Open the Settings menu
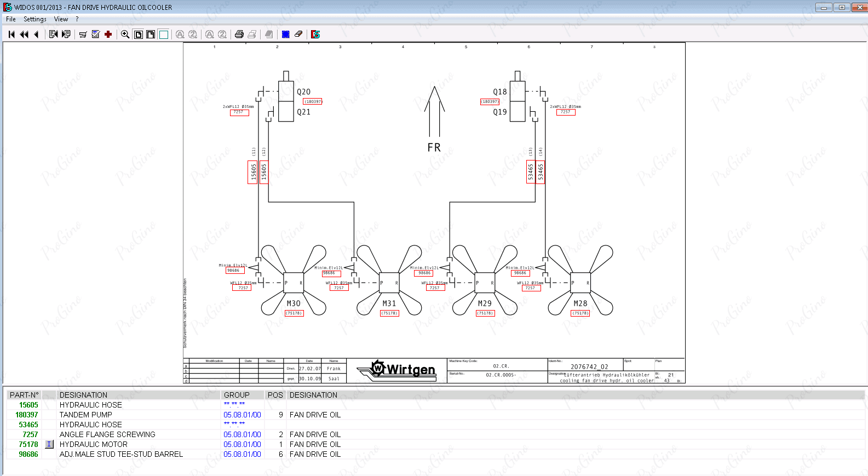Screen dimensions: 868x476 [x=35, y=19]
